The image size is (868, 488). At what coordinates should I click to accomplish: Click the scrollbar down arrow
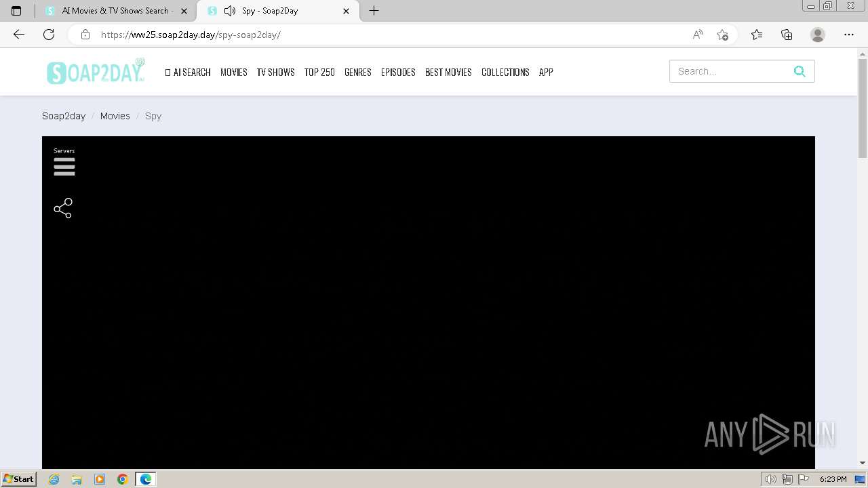pos(863,463)
